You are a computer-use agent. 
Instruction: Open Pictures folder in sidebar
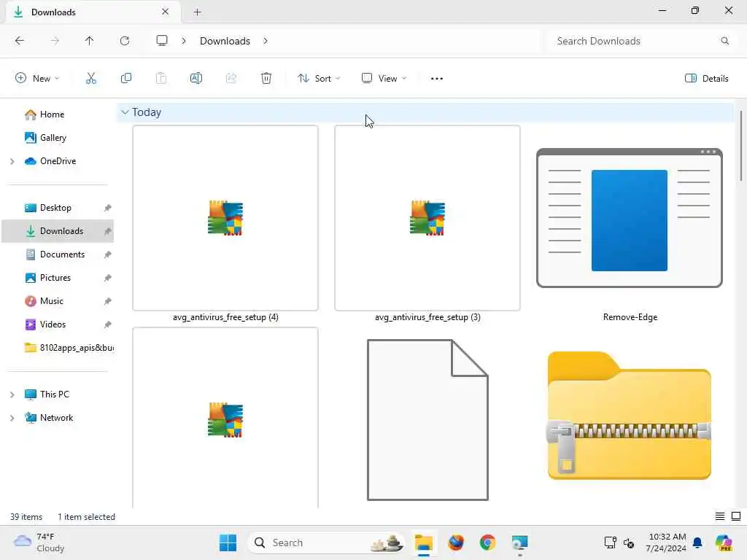[55, 278]
